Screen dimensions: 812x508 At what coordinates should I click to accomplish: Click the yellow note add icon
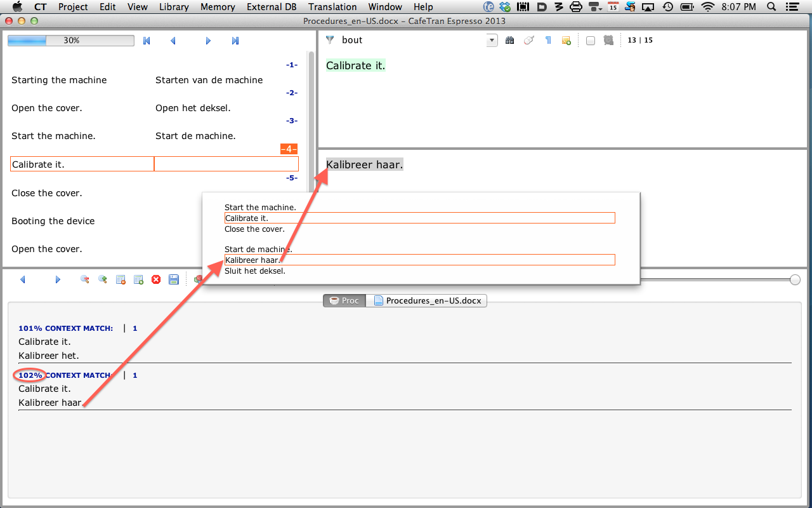[x=566, y=41]
